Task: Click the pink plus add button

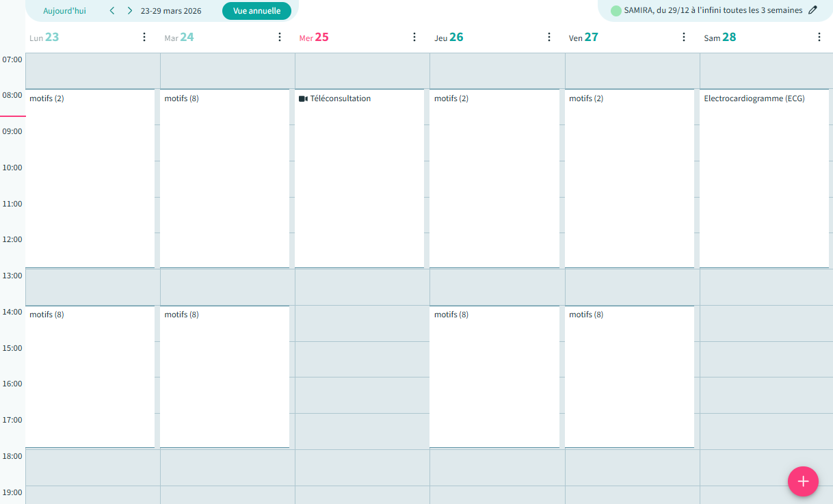Action: click(803, 481)
